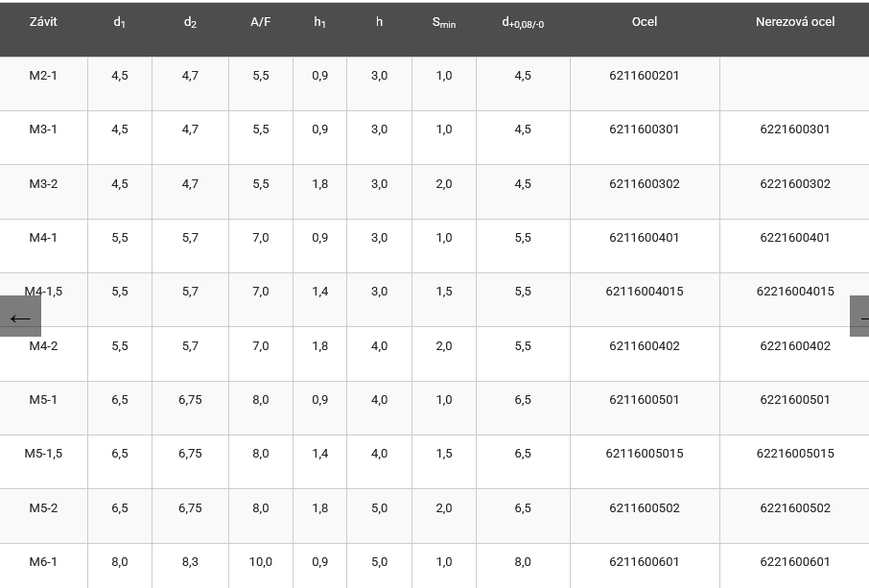
Task: Click the right arrow navigation button
Action: tap(859, 318)
